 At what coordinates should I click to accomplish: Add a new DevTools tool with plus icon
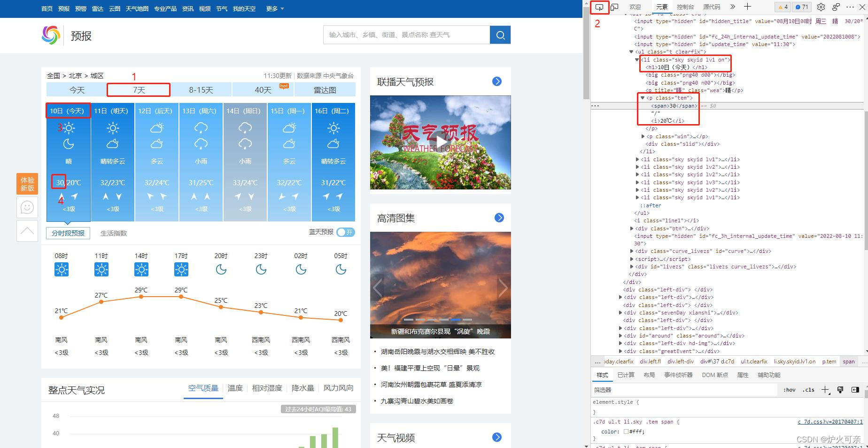[x=747, y=7]
